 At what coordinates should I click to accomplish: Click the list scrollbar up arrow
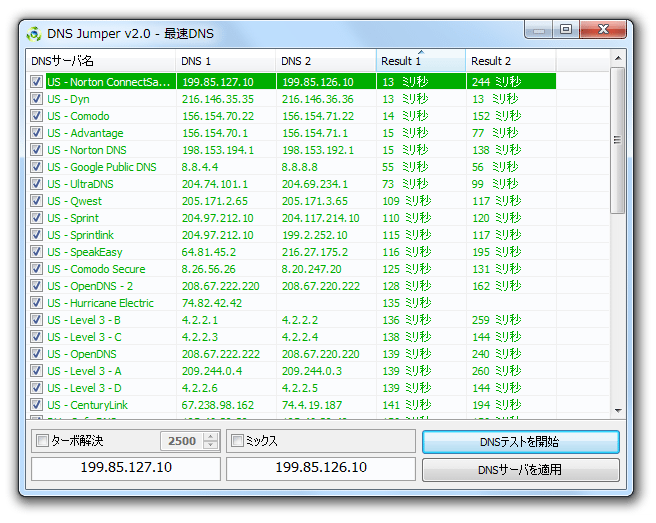pyautogui.click(x=618, y=58)
